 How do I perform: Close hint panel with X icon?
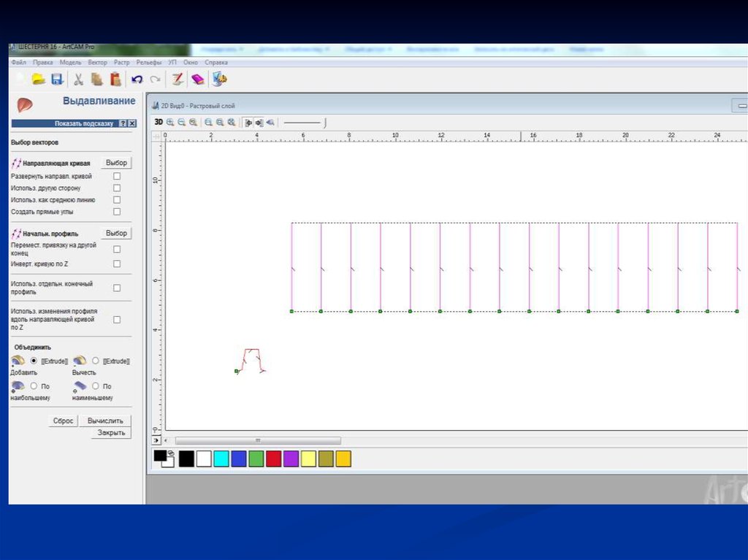(x=132, y=124)
